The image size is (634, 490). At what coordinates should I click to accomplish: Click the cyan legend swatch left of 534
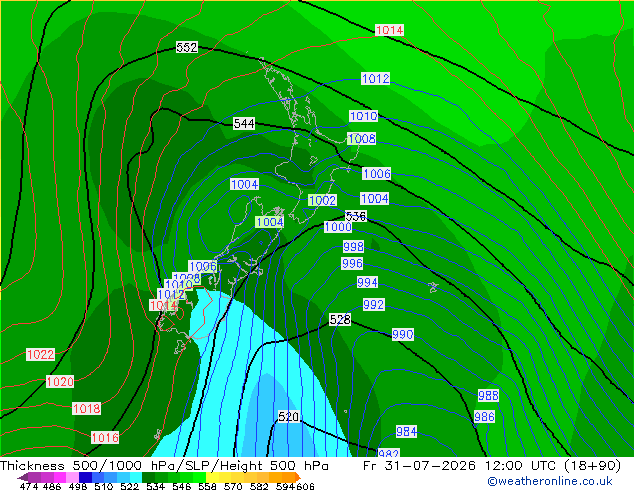(x=136, y=477)
